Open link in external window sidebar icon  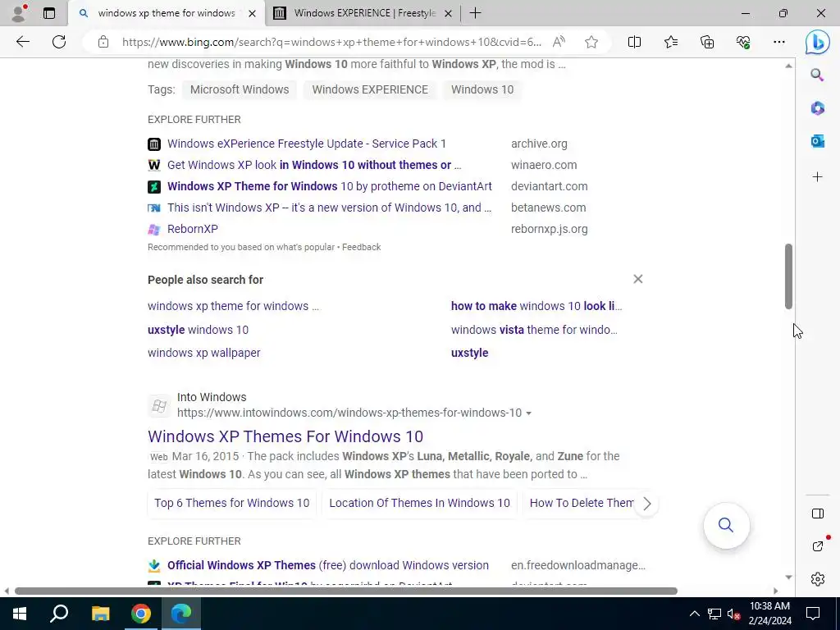tap(818, 546)
